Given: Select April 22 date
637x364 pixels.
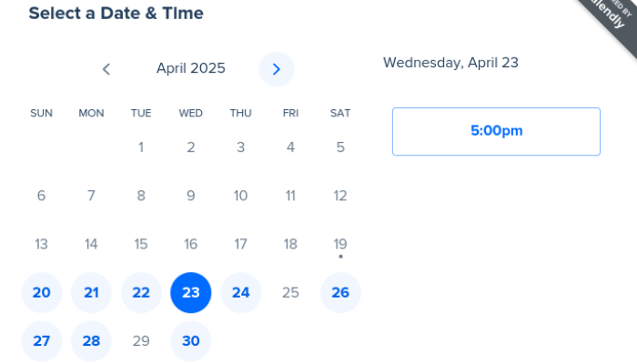Looking at the screenshot, I should click(141, 292).
